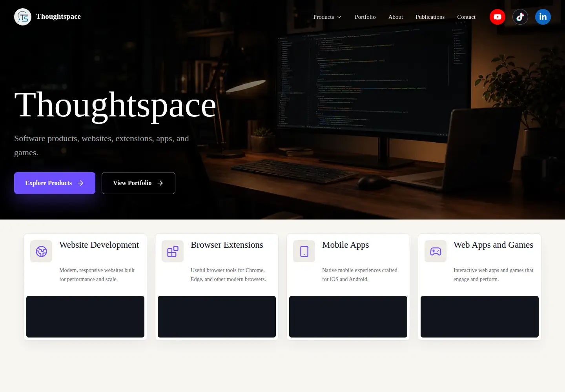Click 'Modern, responsive websites built' description
Viewport: 565px width, 392px height.
point(97,275)
